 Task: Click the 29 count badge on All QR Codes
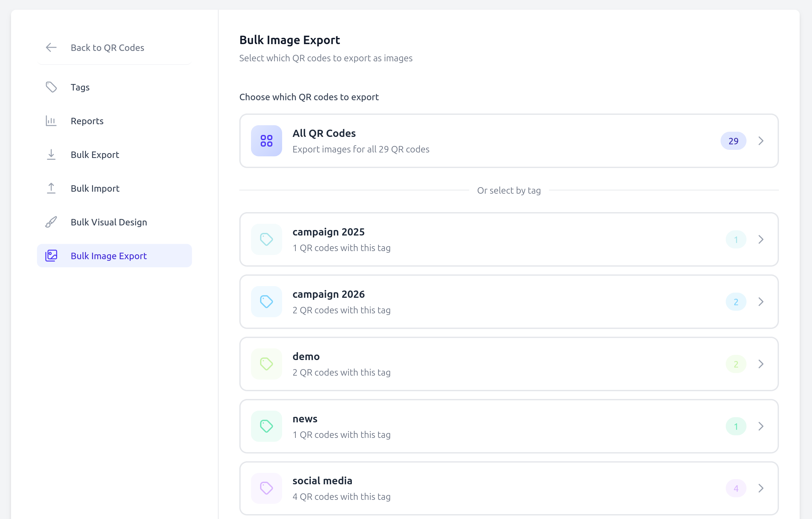point(733,141)
